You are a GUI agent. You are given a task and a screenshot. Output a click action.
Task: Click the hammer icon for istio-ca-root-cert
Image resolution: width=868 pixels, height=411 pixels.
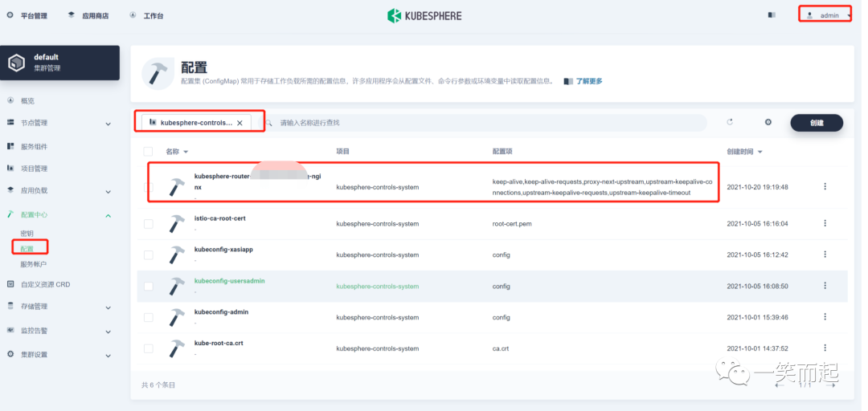[177, 224]
